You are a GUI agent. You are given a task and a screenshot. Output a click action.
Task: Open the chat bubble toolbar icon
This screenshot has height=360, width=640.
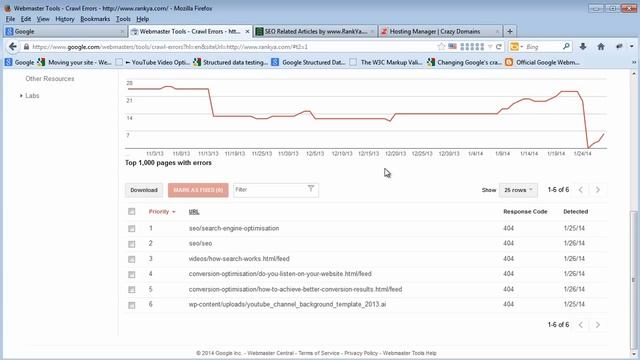(619, 47)
